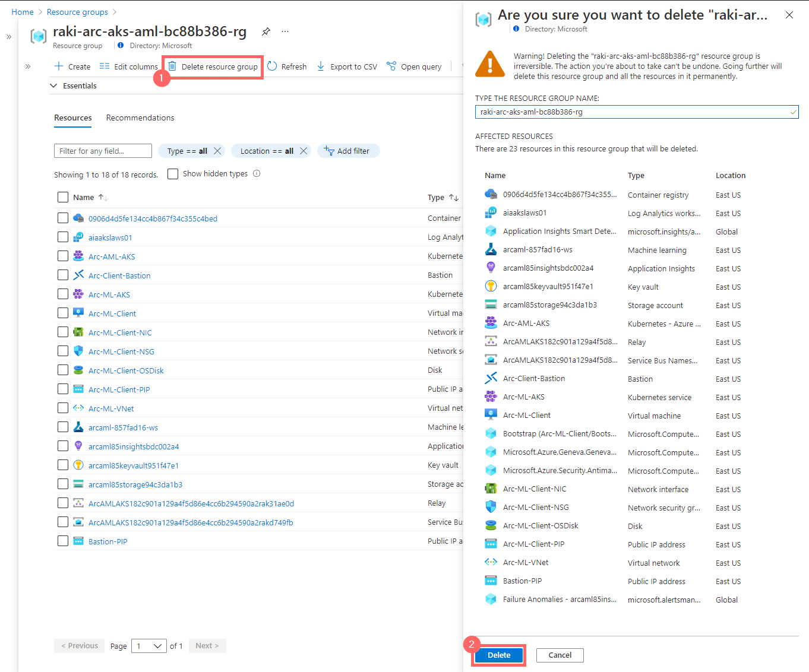Refresh the resource list
Screen dimensions: 809x672
287,66
